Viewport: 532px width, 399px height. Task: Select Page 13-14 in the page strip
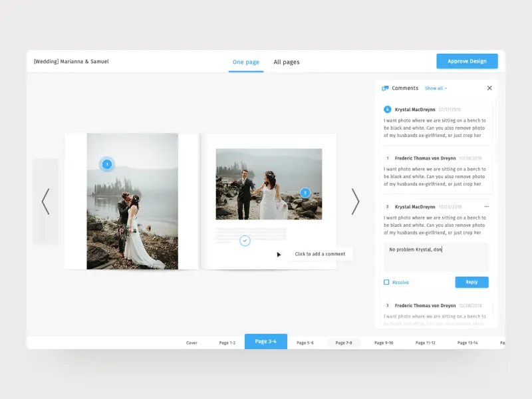[467, 342]
